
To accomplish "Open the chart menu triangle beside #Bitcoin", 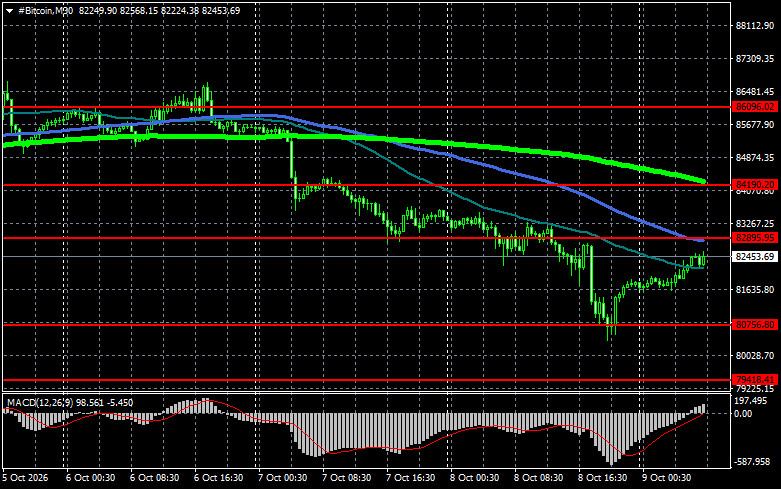I will (x=9, y=11).
